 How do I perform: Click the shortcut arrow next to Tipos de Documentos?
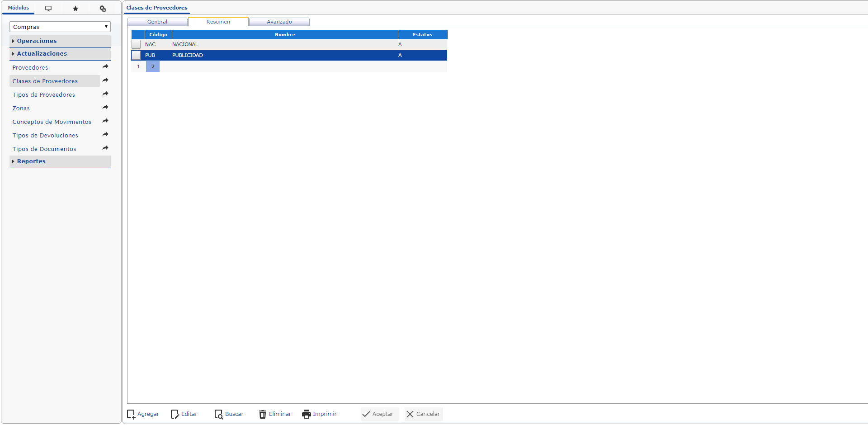tap(105, 148)
